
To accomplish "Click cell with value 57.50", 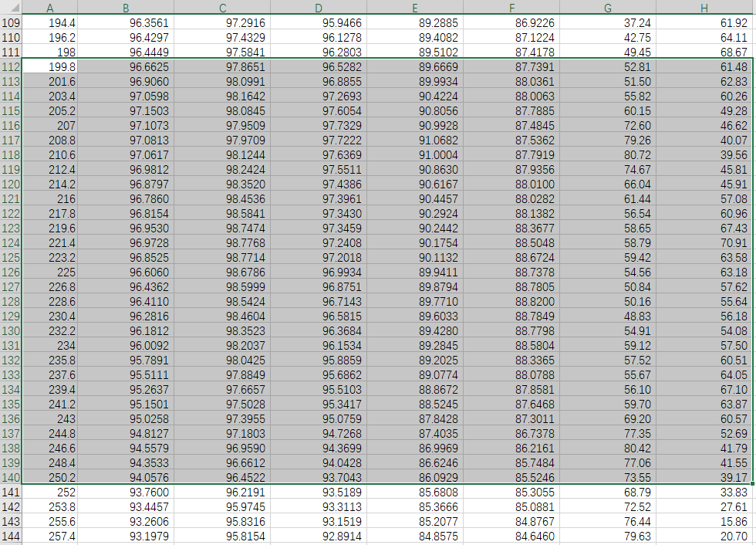I will pos(704,345).
